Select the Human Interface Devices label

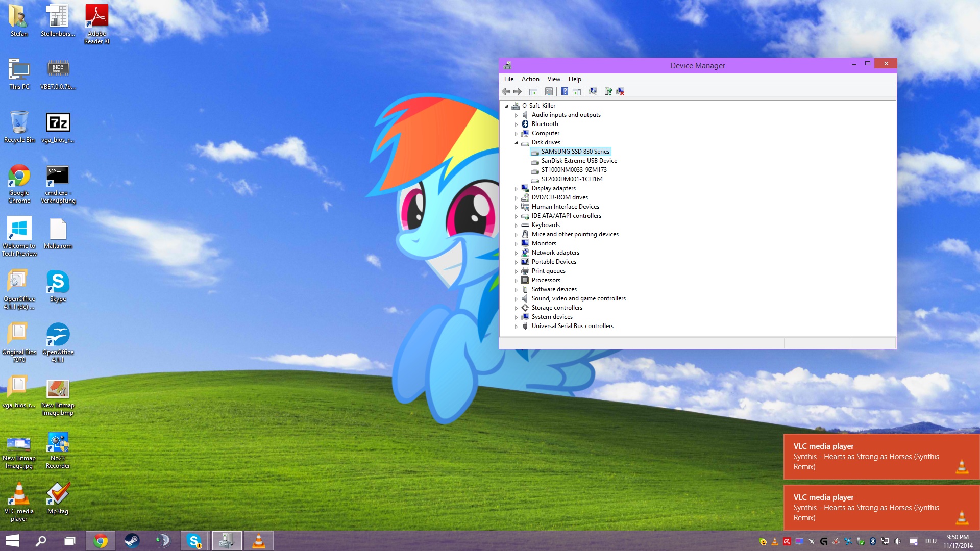(x=565, y=207)
